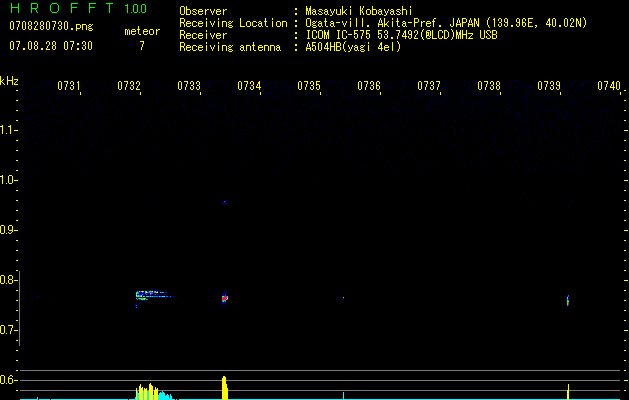Click observer name Masayuki Kobayashi
Screen dimensions: 629x400
[x=359, y=11]
